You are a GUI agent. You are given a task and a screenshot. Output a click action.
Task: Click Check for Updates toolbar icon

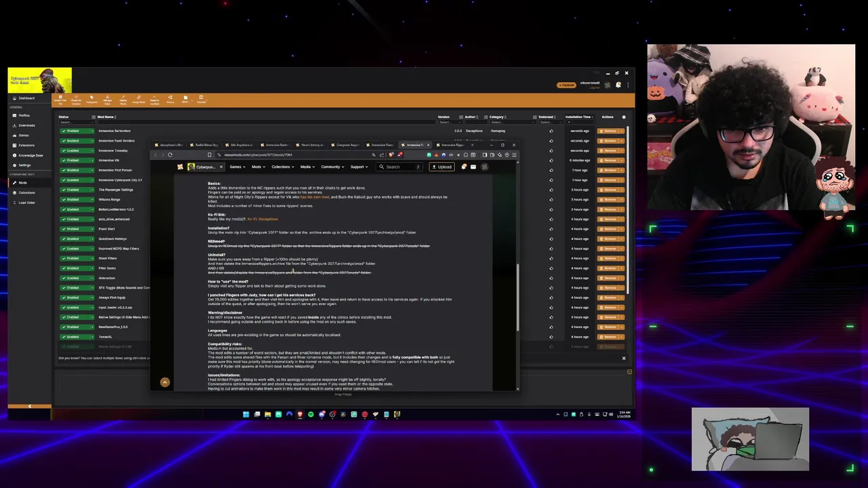pyautogui.click(x=76, y=100)
